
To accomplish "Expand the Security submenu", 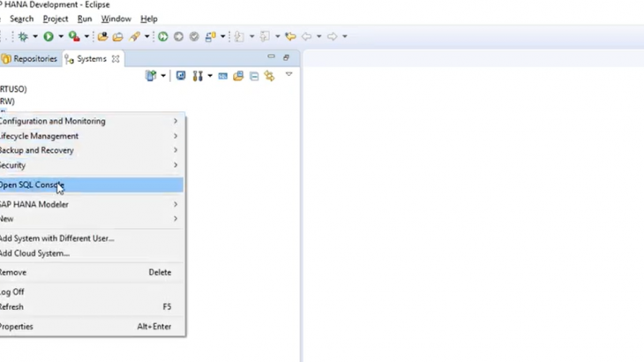I will 91,165.
